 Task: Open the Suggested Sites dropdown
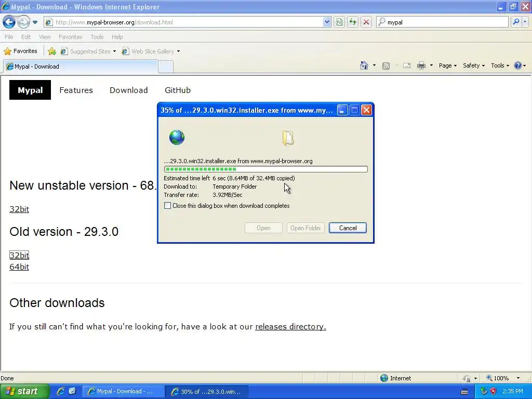88,51
